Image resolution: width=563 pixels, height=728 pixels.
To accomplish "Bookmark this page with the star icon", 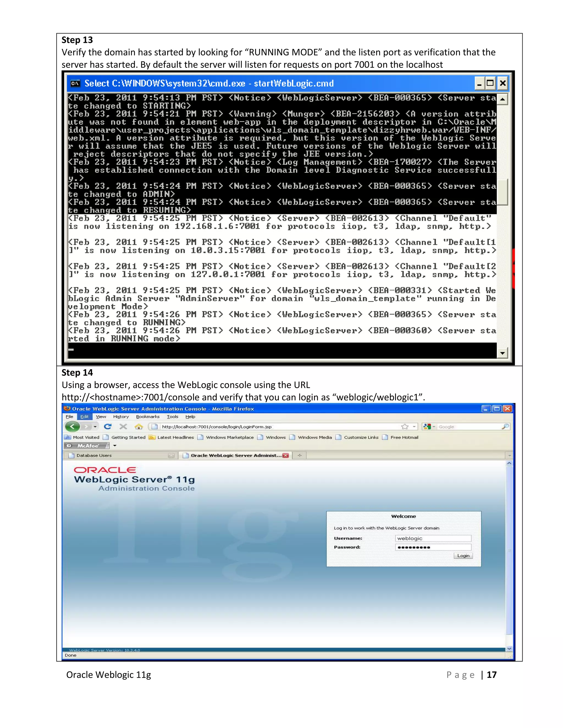I will [405, 427].
